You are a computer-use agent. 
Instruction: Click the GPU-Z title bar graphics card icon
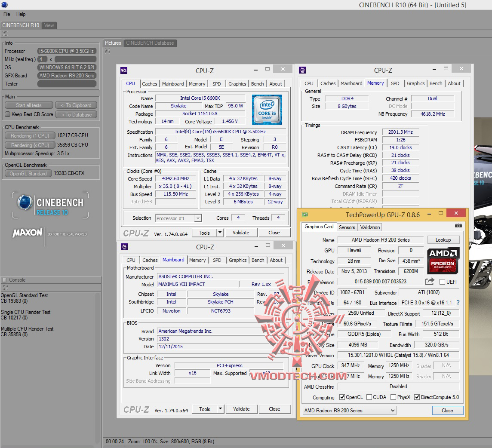tap(305, 215)
